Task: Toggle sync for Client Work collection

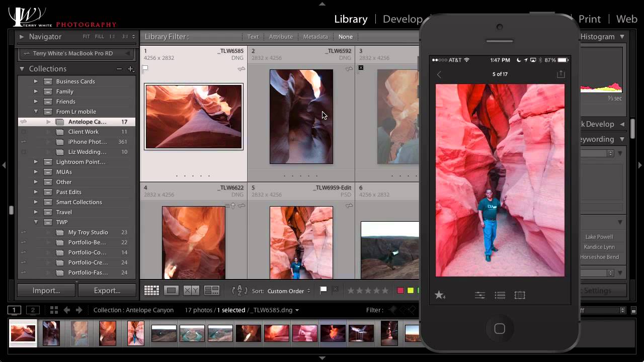Action: 24,132
